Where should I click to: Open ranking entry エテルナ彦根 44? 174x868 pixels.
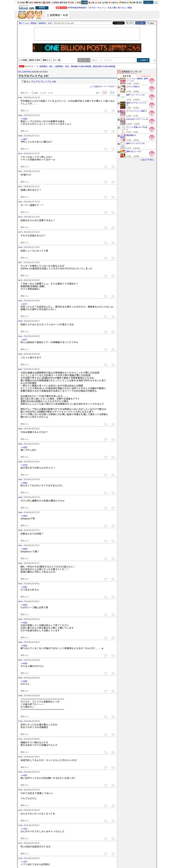133,87
